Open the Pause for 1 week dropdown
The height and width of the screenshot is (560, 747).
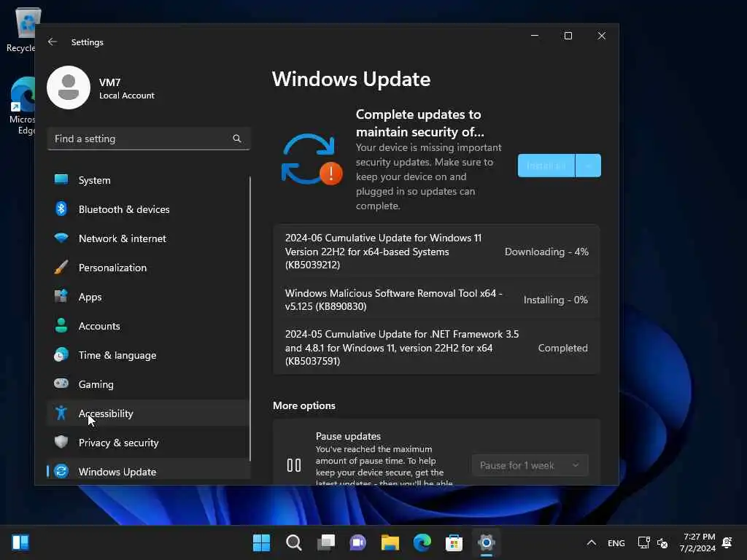pyautogui.click(x=530, y=465)
